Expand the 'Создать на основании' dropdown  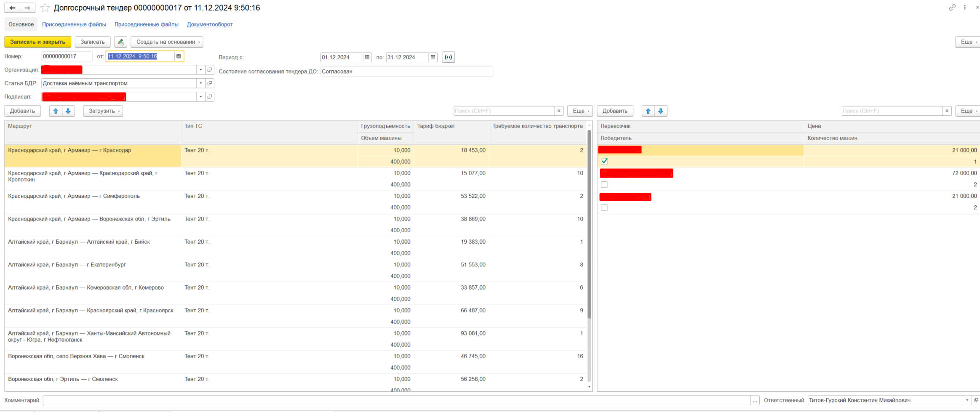[x=167, y=42]
